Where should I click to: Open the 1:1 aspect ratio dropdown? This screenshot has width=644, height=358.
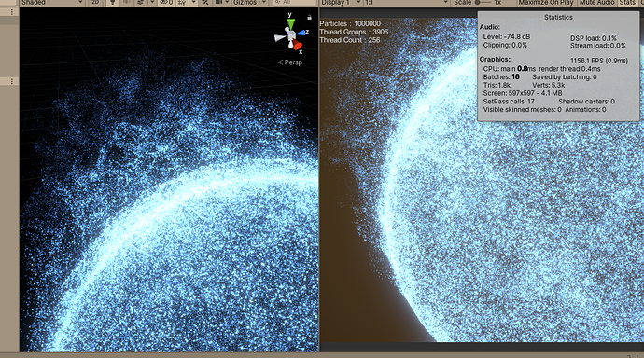pos(407,2)
